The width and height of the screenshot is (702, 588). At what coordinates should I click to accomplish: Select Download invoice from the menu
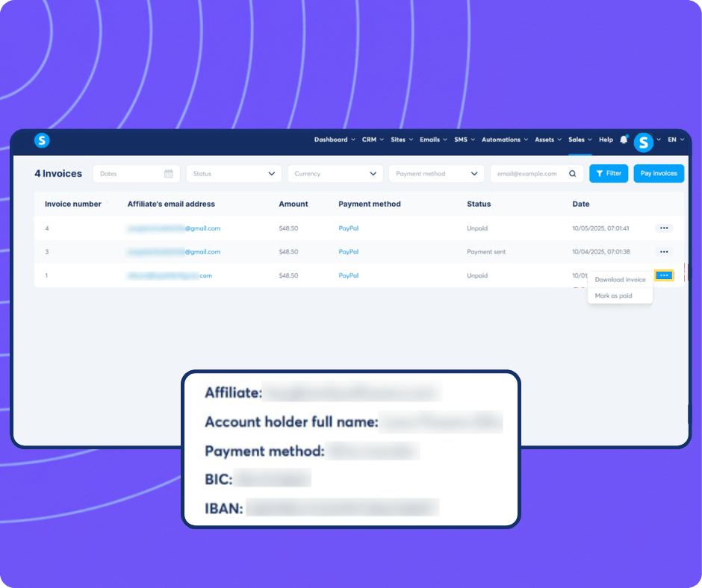pos(620,280)
